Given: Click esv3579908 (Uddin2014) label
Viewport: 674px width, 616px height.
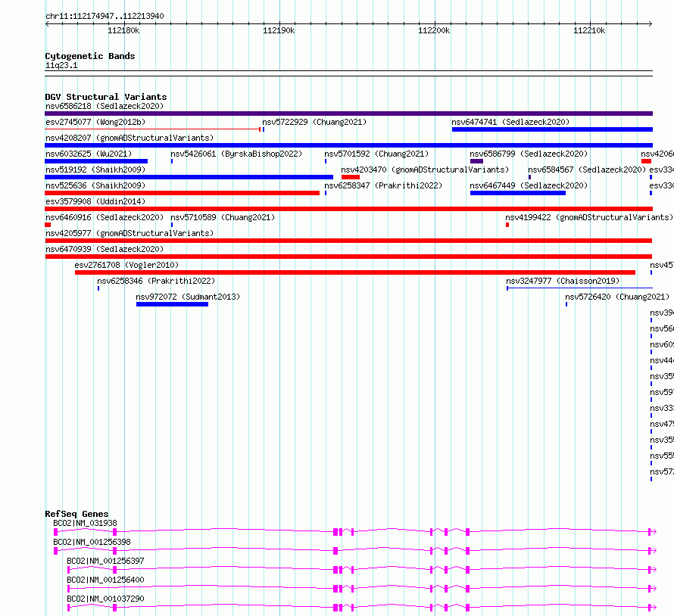Looking at the screenshot, I should 95,201.
